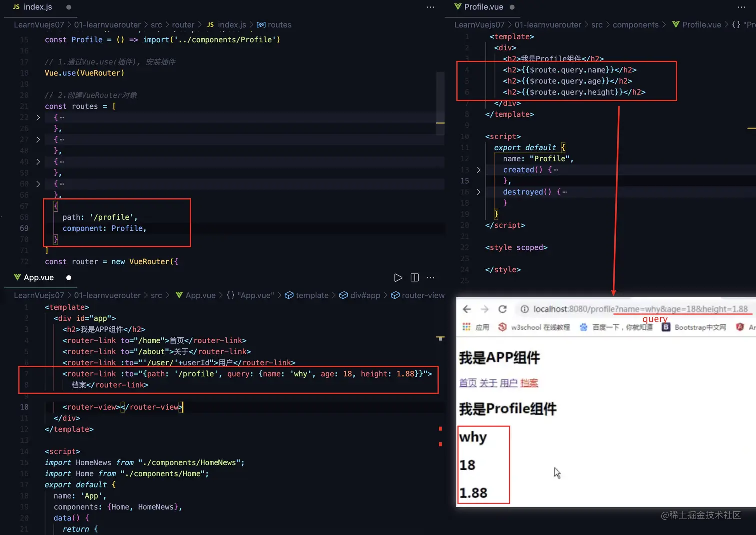Open more actions for Profile.vue editor

(741, 7)
